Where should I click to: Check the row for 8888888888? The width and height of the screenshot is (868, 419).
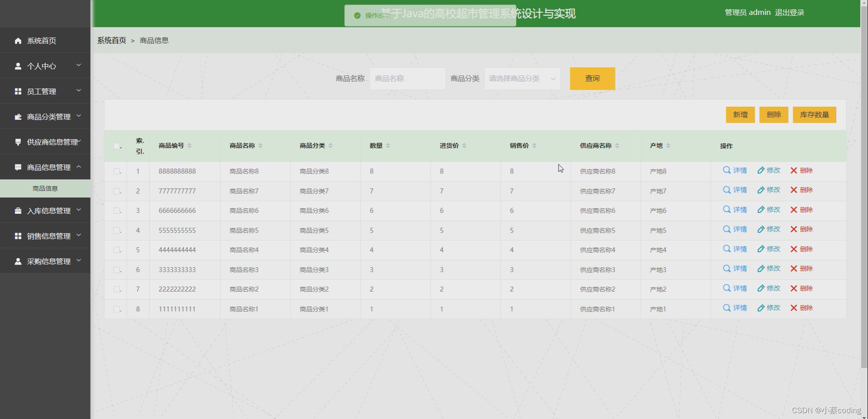(117, 171)
